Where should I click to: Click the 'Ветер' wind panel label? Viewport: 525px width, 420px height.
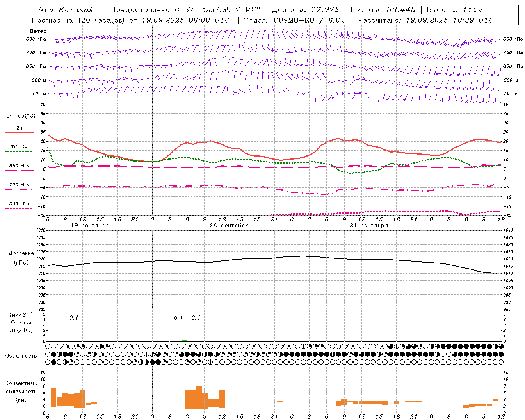tap(38, 31)
